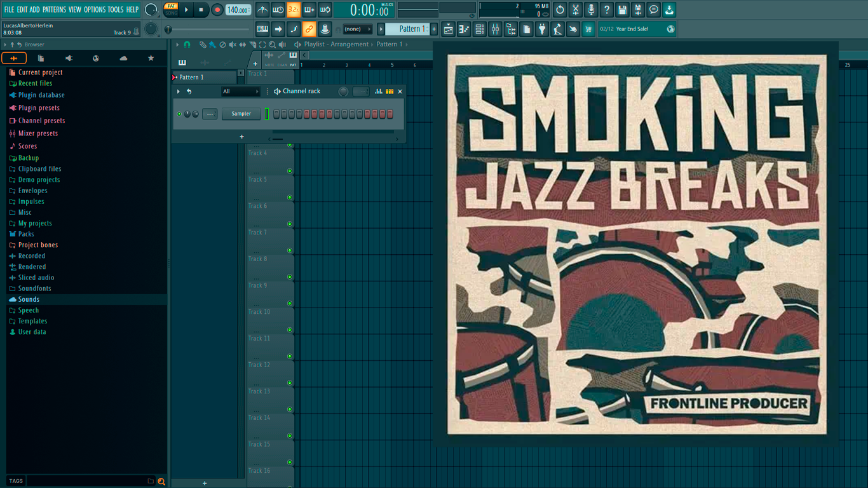Toggle the metronome button

point(262,10)
